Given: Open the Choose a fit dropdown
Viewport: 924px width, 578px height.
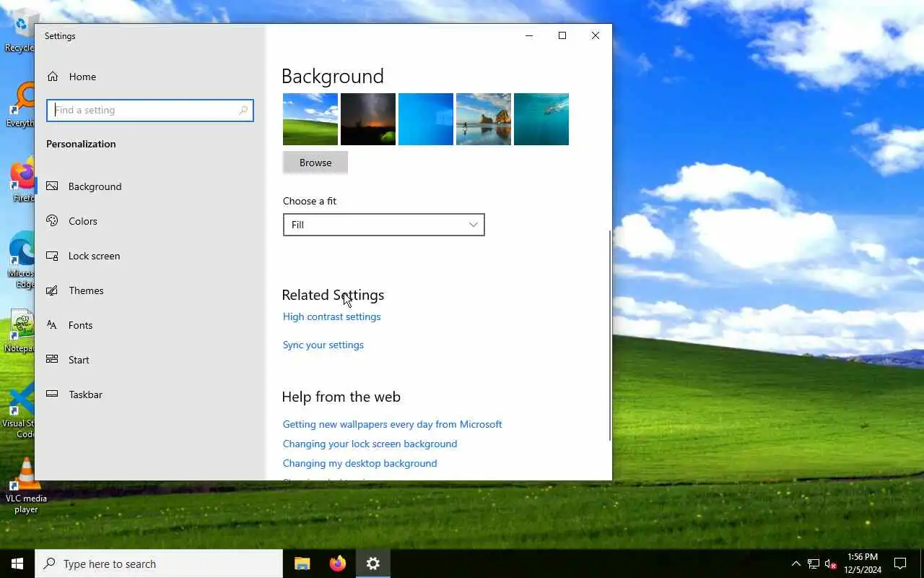Looking at the screenshot, I should point(384,225).
